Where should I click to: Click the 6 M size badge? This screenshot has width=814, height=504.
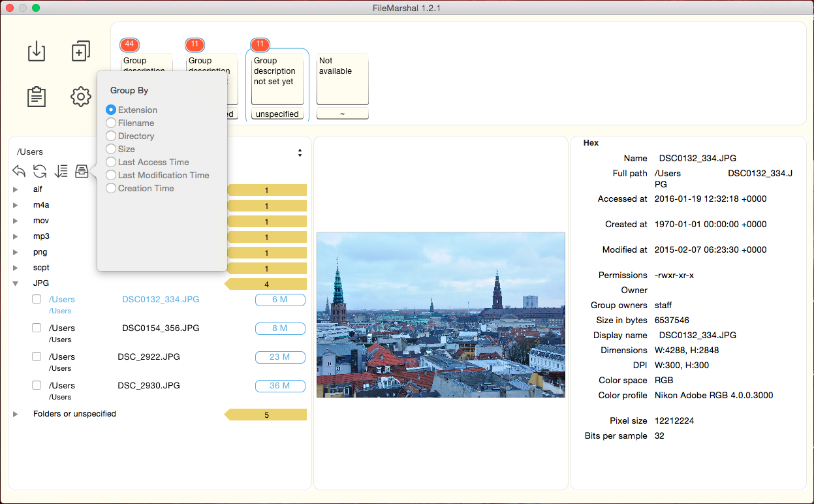point(280,300)
